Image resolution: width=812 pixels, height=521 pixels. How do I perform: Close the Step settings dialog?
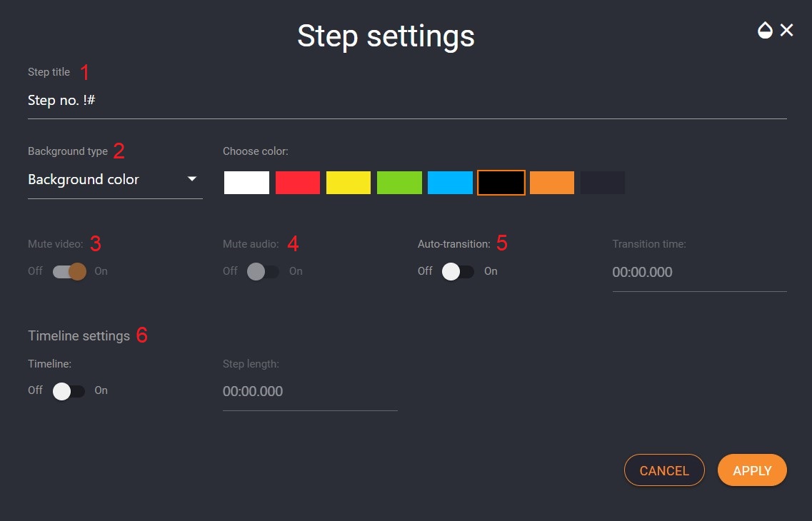[786, 31]
